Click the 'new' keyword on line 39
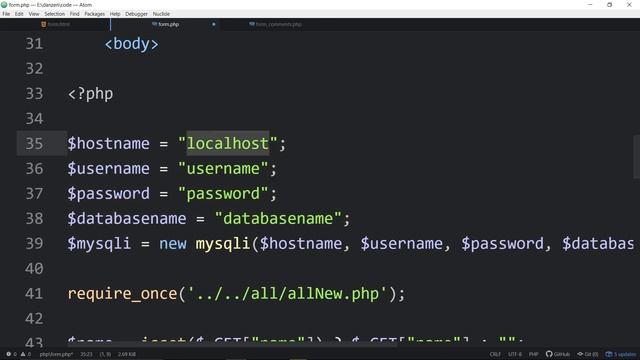 (173, 244)
